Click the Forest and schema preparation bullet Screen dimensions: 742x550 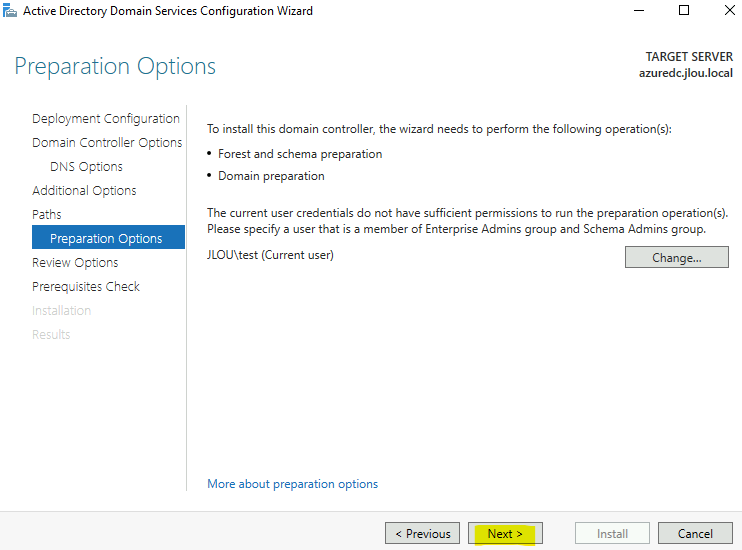[300, 154]
